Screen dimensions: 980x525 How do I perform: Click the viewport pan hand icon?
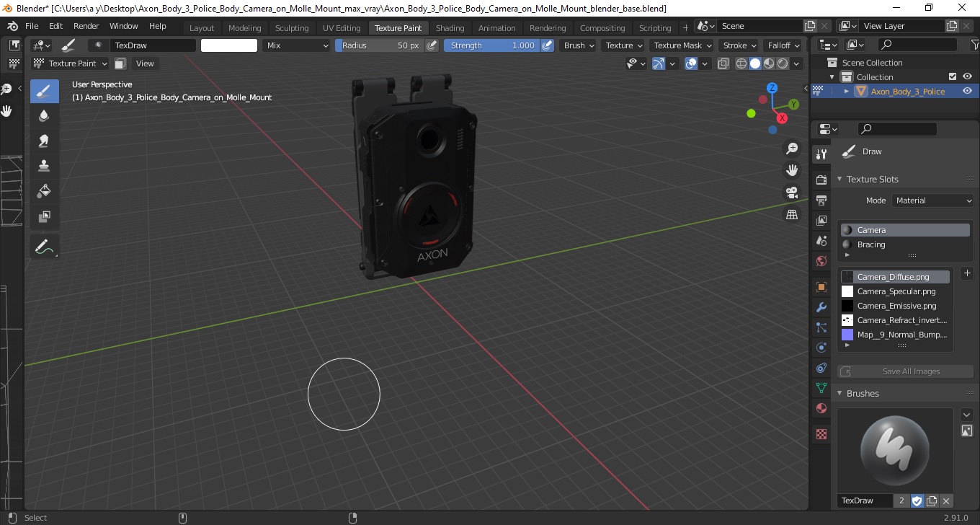[792, 170]
